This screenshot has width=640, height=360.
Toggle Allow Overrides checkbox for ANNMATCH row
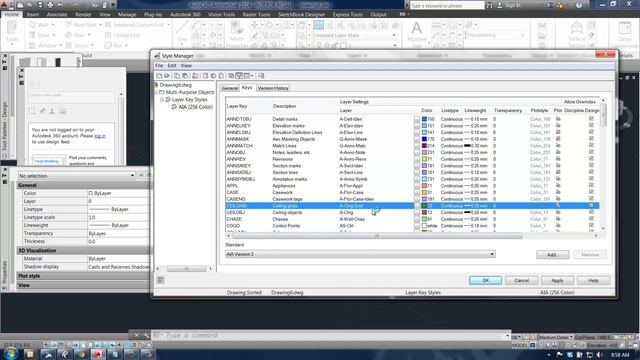(x=591, y=146)
